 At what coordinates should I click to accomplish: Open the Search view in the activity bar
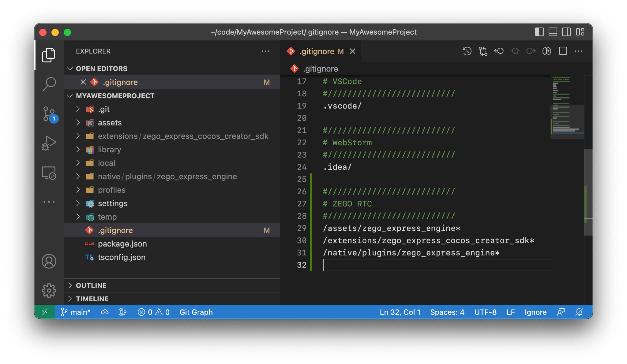coord(49,84)
